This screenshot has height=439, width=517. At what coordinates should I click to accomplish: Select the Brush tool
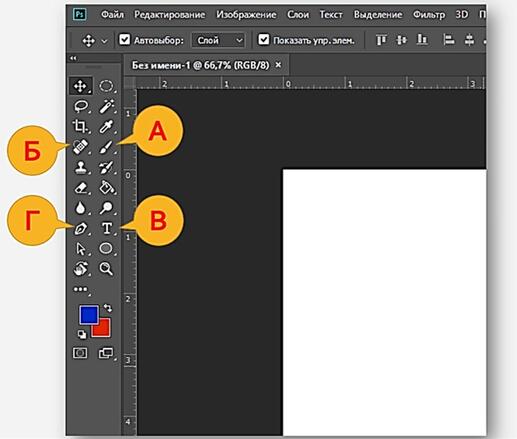click(x=107, y=147)
